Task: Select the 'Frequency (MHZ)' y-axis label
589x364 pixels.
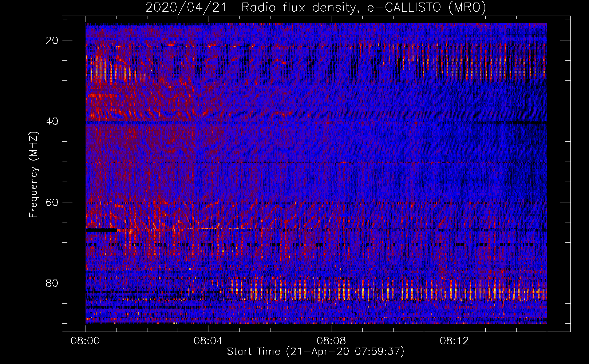Action: pos(33,175)
